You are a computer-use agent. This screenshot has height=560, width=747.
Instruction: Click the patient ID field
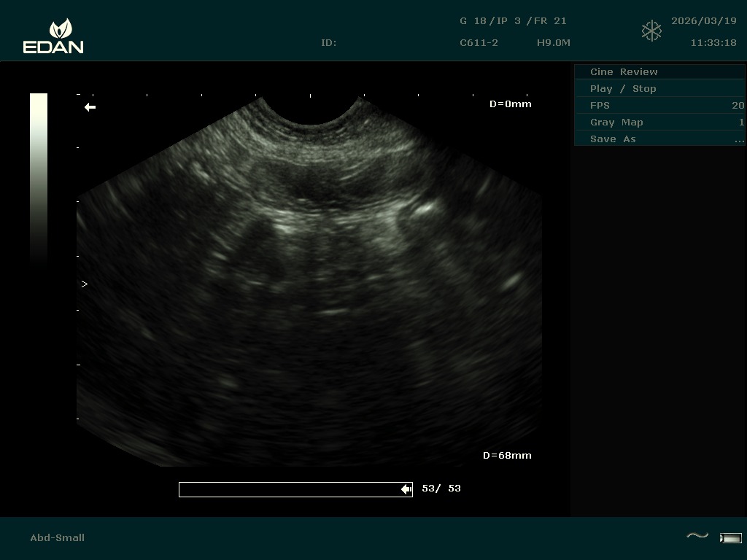point(329,43)
